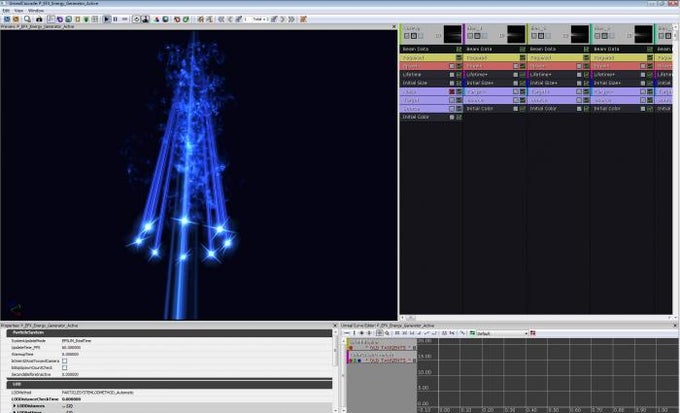This screenshot has width=680, height=413.
Task: Click the preview thumbnail of the emitter with the purple stripe
Action: 516,34
